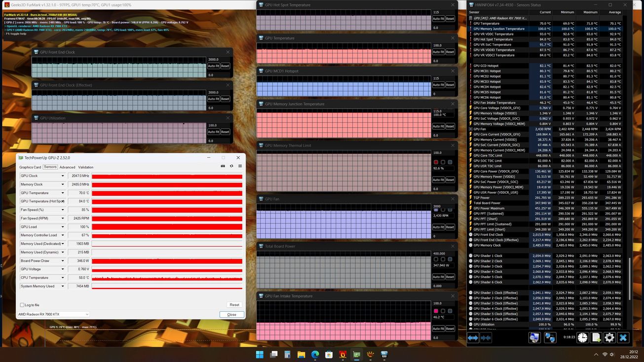The height and width of the screenshot is (362, 644).
Task: Open Microsoft Store from taskbar
Action: pos(329,355)
